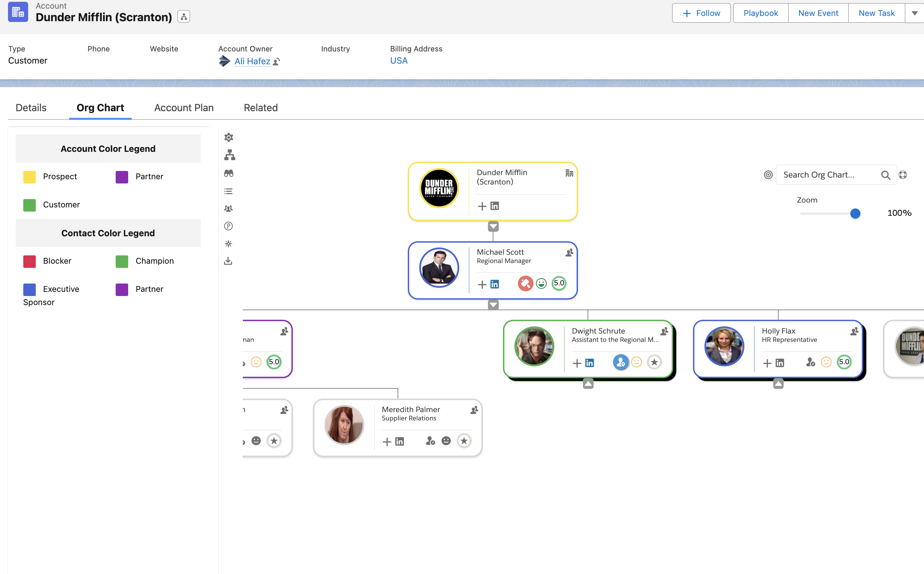Click Michael Scott's profile photo
Image resolution: width=924 pixels, height=574 pixels.
(x=439, y=268)
